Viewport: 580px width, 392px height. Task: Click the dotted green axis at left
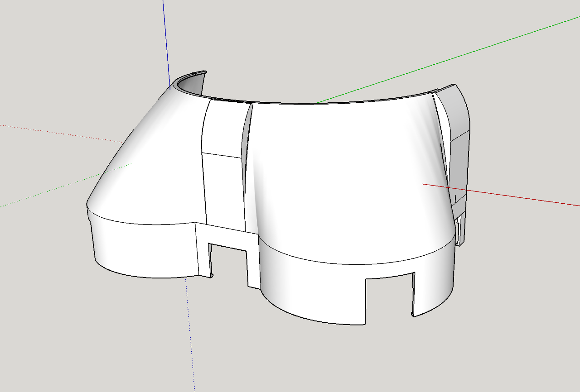(63, 186)
